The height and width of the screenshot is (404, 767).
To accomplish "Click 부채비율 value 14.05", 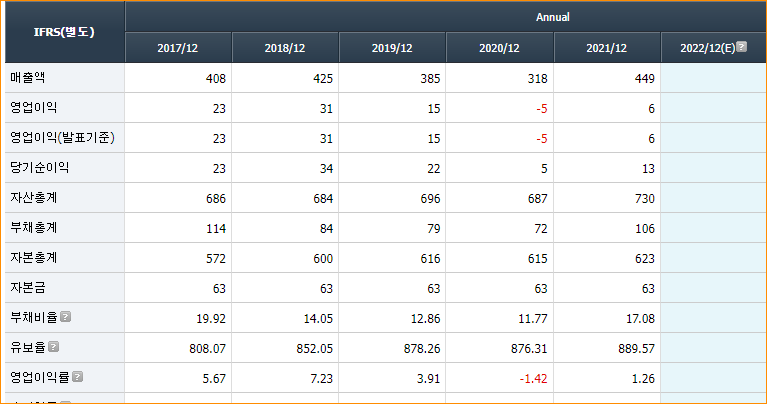I will (318, 319).
